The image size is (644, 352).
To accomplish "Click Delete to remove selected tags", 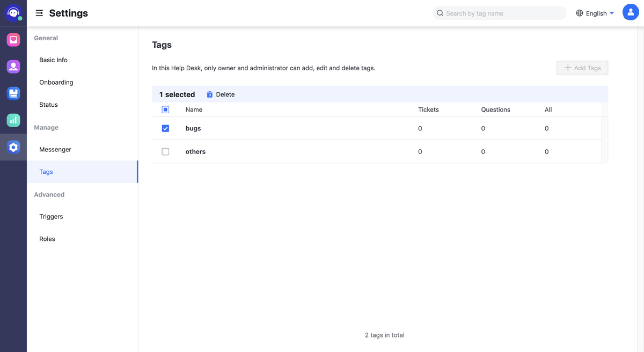I will pyautogui.click(x=224, y=94).
